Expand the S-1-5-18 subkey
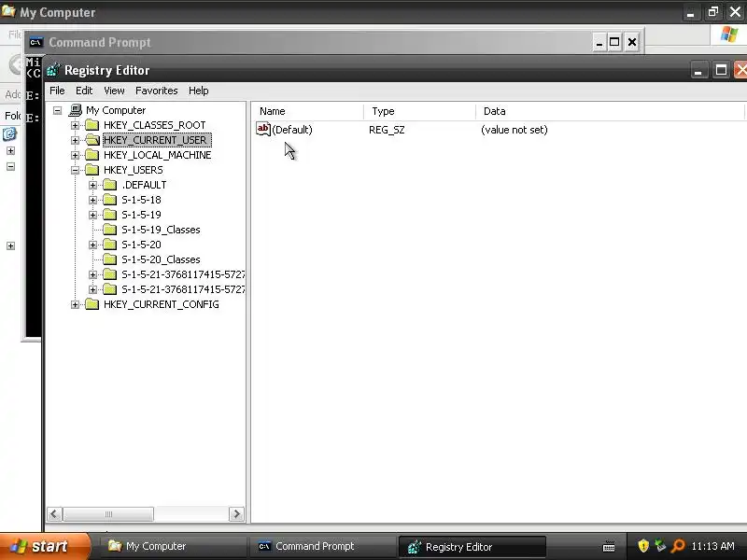The width and height of the screenshot is (747, 560). point(92,200)
